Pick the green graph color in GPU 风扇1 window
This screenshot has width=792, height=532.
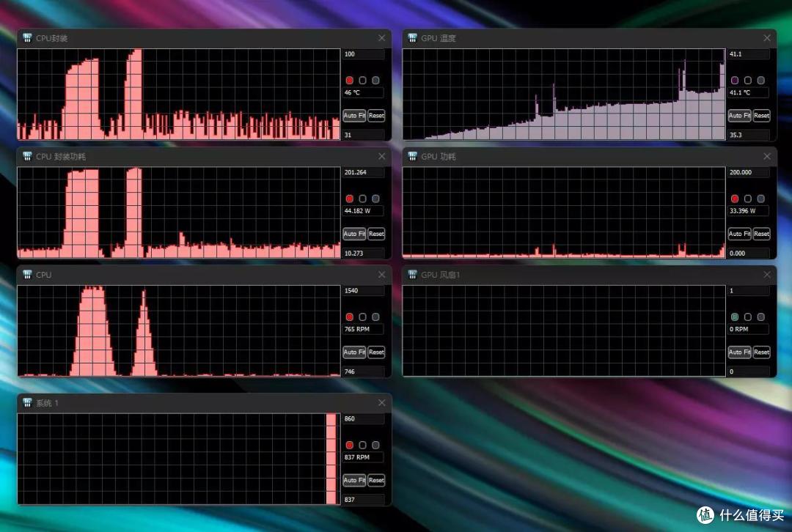(734, 317)
